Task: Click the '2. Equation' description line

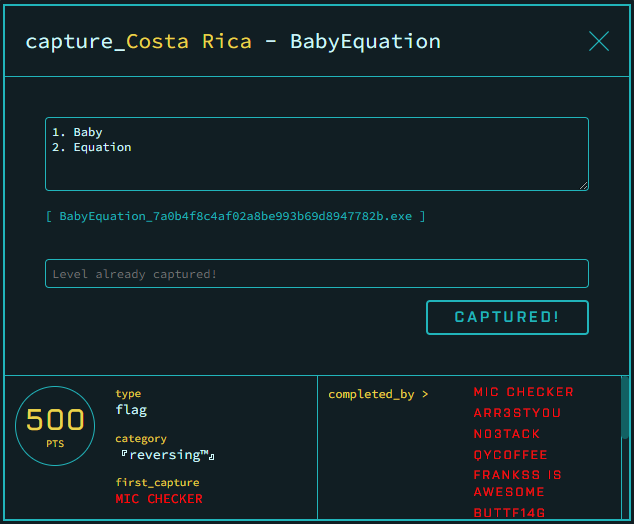Action: coord(91,147)
